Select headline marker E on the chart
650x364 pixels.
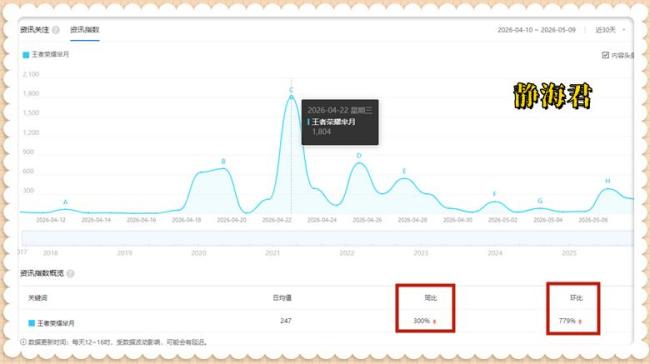coord(404,171)
